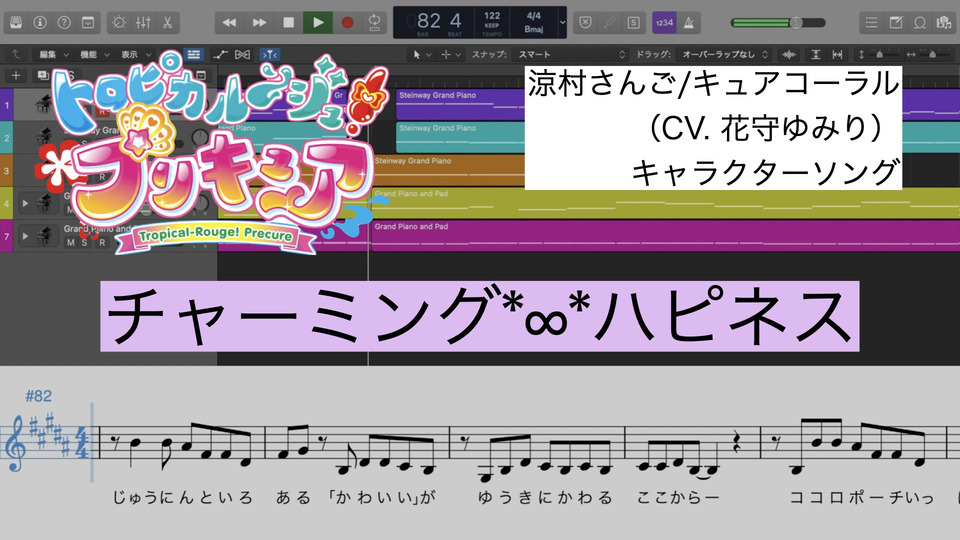The width and height of the screenshot is (960, 540).
Task: Open the List Editors
Action: 871,23
